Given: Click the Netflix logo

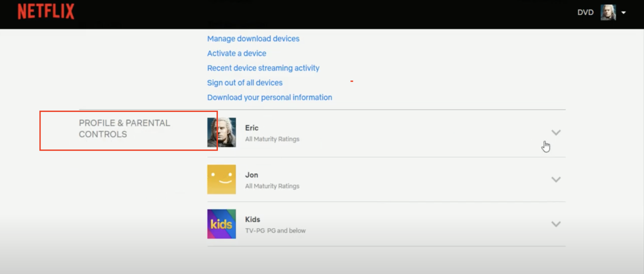Looking at the screenshot, I should point(46,12).
